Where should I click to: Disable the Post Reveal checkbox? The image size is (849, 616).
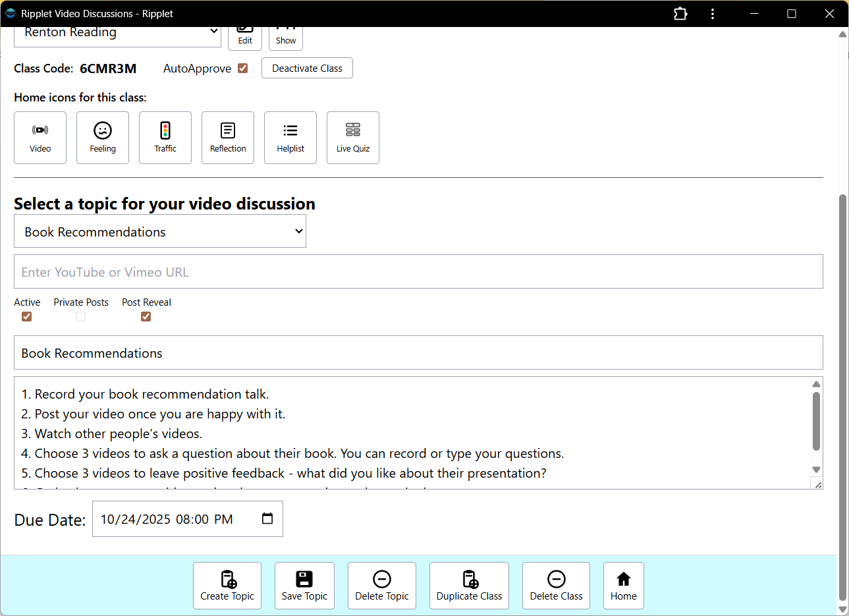(146, 316)
